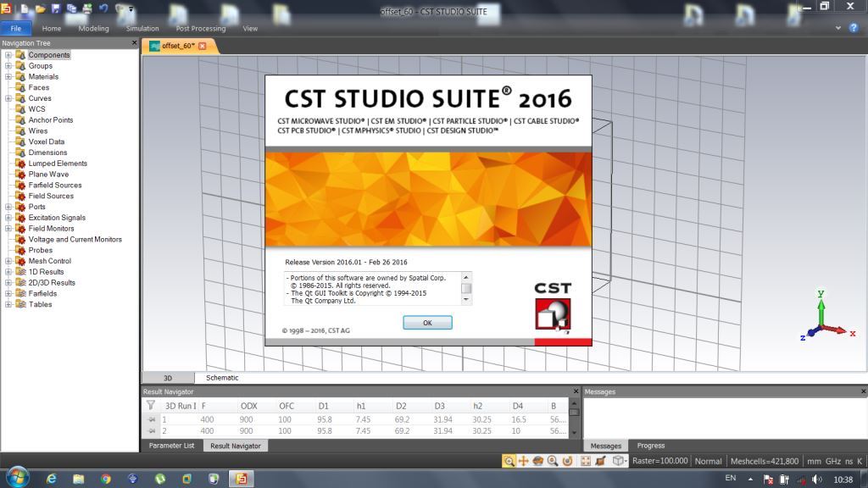Switch to the Progress tab
Image resolution: width=868 pixels, height=488 pixels.
click(650, 446)
